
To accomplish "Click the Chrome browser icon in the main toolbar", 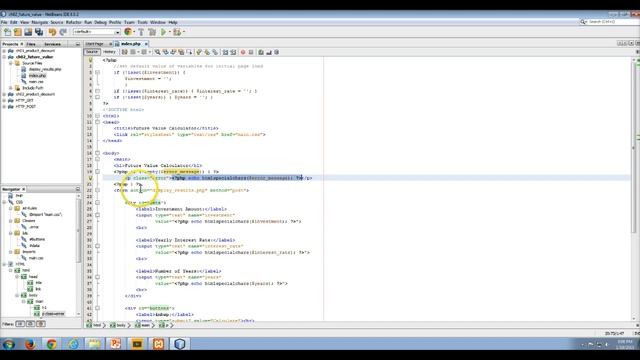I will coord(128,31).
